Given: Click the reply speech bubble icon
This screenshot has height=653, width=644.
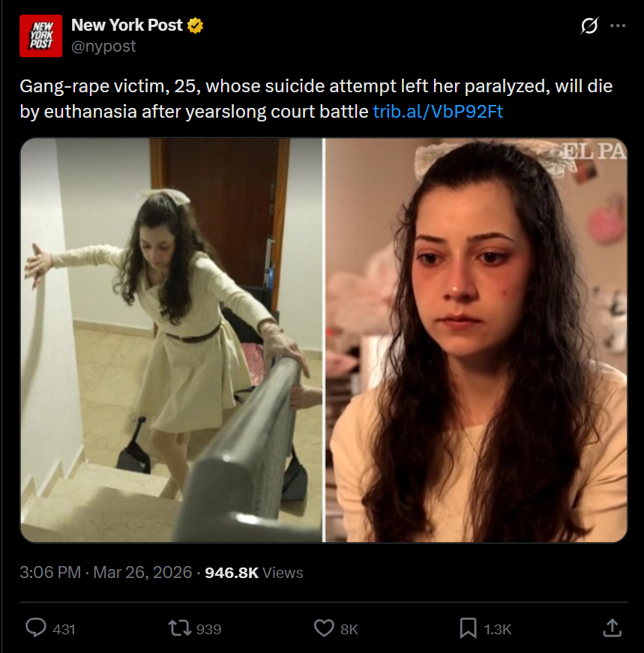Looking at the screenshot, I should (36, 628).
